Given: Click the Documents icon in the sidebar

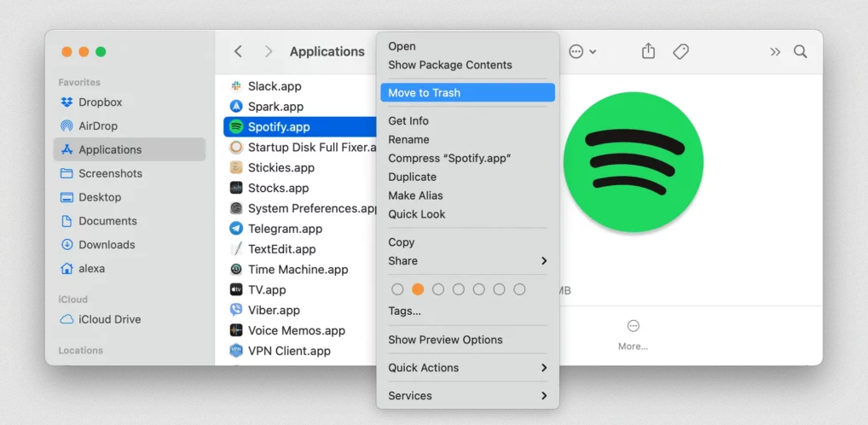Looking at the screenshot, I should coord(67,221).
